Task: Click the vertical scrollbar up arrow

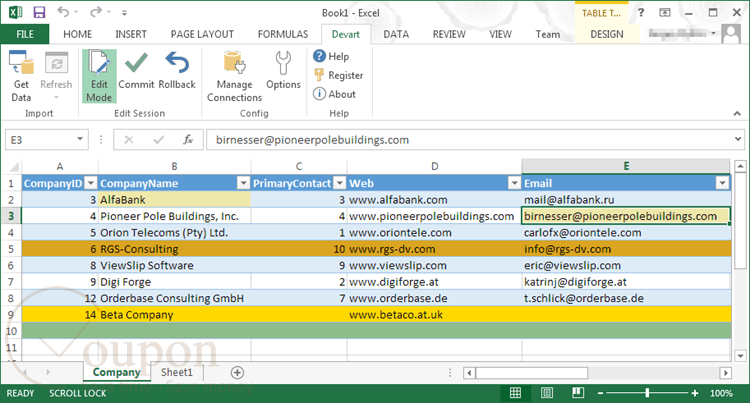Action: coord(740,166)
